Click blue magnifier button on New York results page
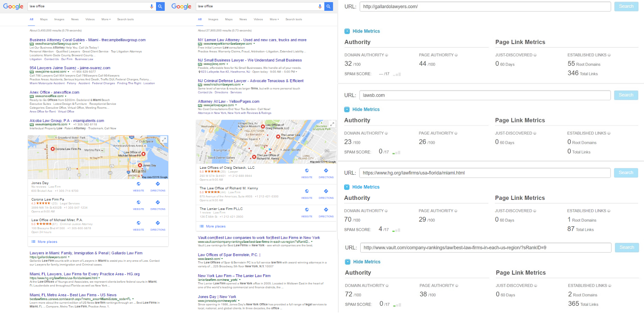Image resolution: width=644 pixels, height=319 pixels. pos(328,6)
